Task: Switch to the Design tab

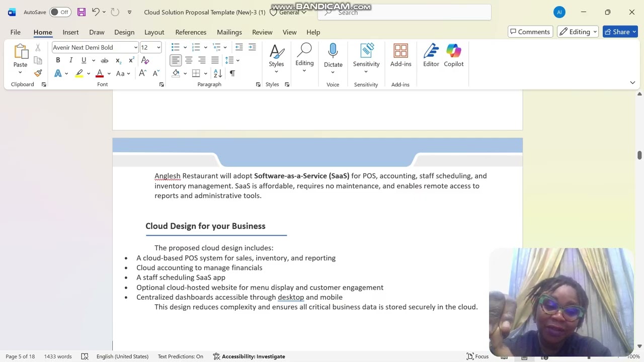Action: pyautogui.click(x=124, y=32)
